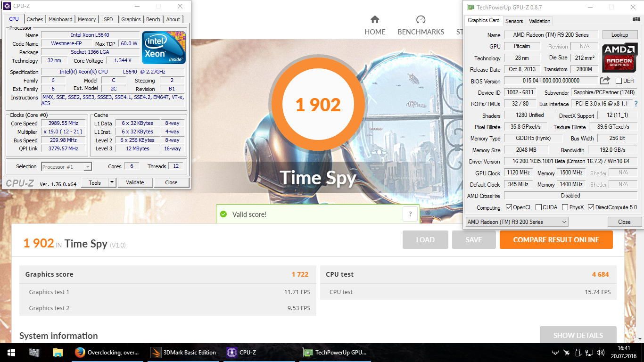
Task: Switch to the SPD tab in CPU-Z
Action: click(108, 19)
